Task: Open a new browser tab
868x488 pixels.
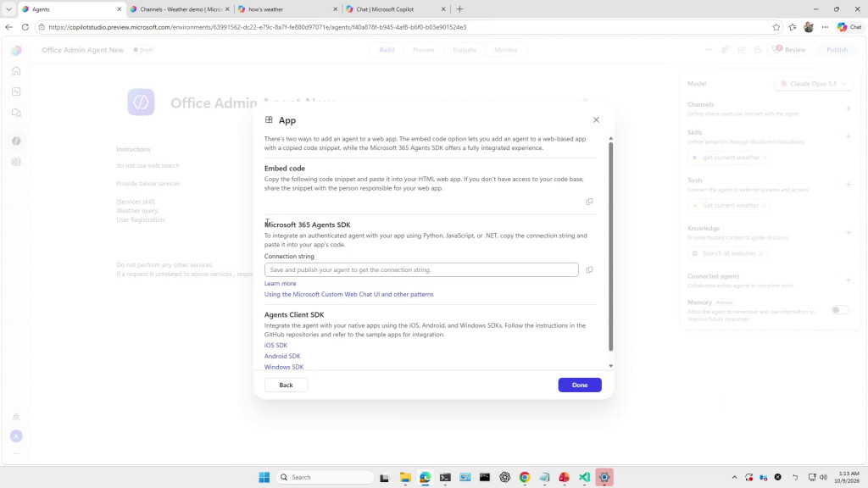Action: click(x=459, y=9)
